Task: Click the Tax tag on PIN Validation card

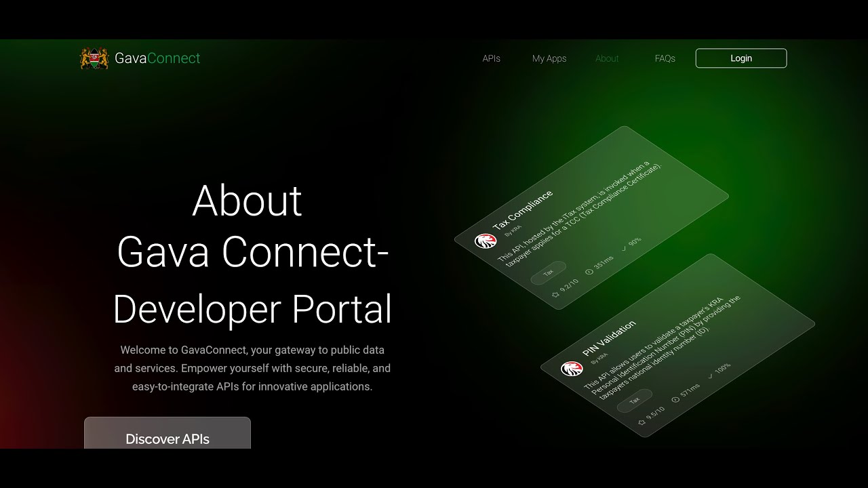Action: pos(634,401)
